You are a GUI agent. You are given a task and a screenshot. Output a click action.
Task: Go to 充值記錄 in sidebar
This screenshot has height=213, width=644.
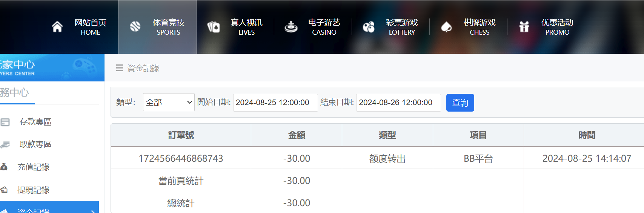point(33,167)
